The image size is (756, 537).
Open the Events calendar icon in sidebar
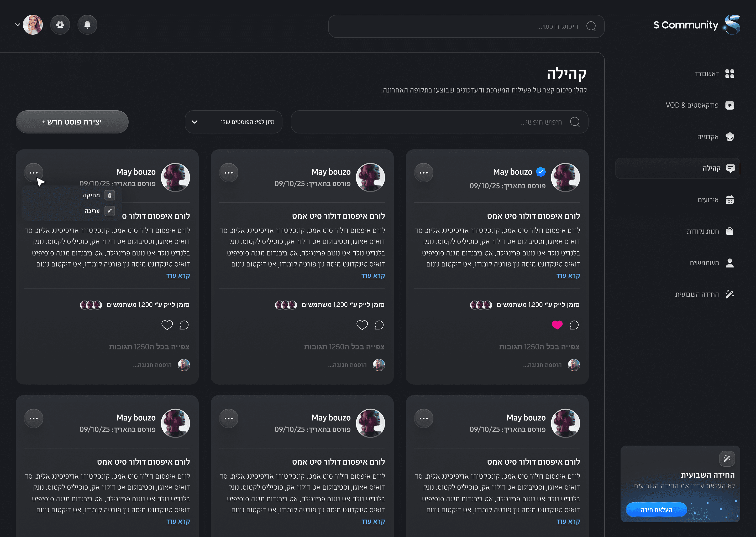(729, 200)
